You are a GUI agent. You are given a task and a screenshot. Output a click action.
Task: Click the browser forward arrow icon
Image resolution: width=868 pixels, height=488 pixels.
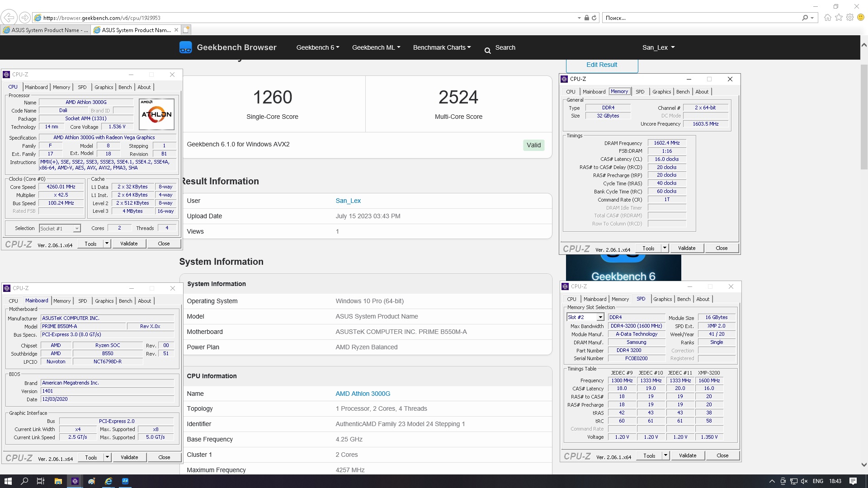pyautogui.click(x=25, y=18)
